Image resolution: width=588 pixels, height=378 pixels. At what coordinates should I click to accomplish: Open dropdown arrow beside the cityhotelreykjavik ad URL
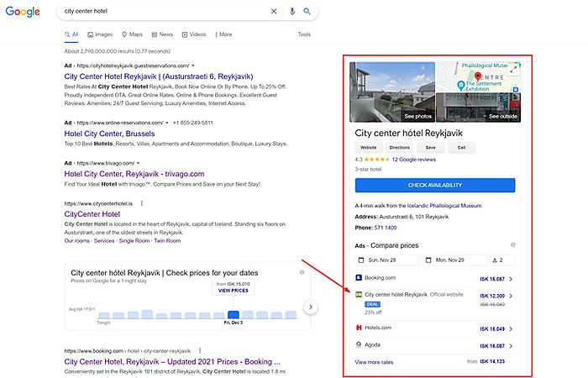192,66
